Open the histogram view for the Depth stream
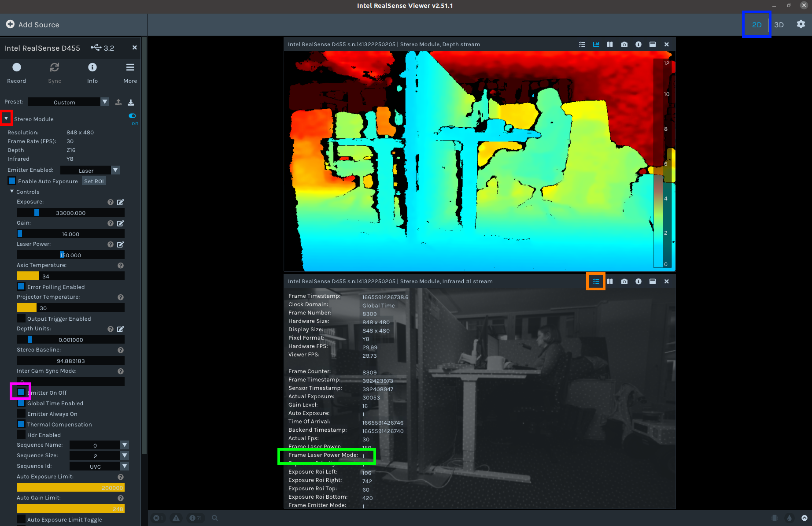 point(596,44)
